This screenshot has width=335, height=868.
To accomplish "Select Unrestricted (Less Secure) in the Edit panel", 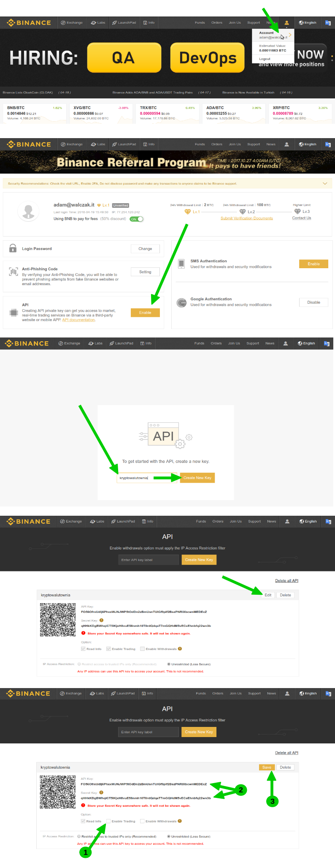I will (x=169, y=664).
